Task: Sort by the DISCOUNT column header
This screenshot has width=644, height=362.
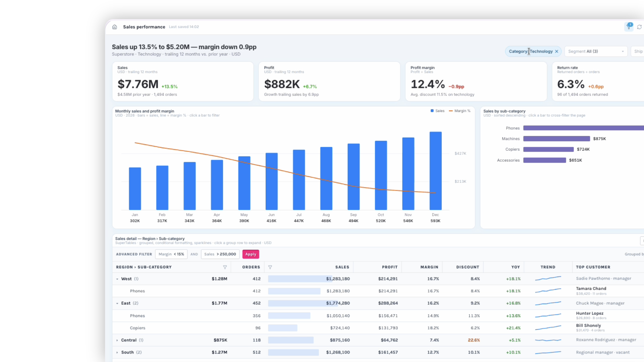Action: (468, 267)
